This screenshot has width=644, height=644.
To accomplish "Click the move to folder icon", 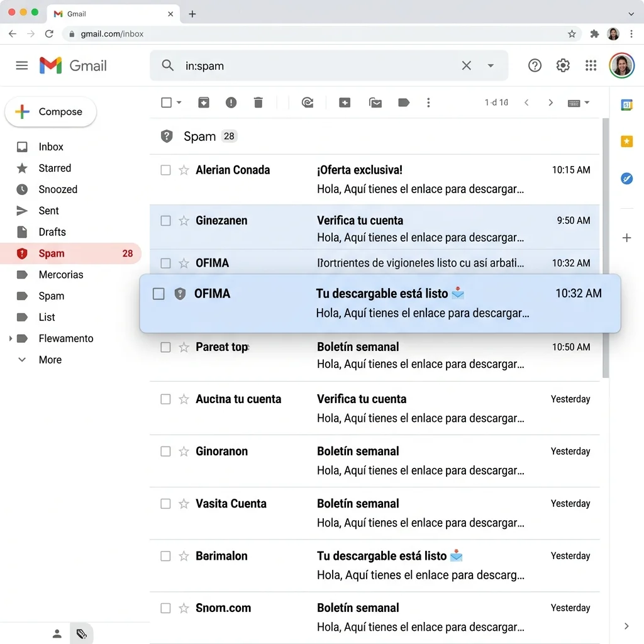I will 375,103.
